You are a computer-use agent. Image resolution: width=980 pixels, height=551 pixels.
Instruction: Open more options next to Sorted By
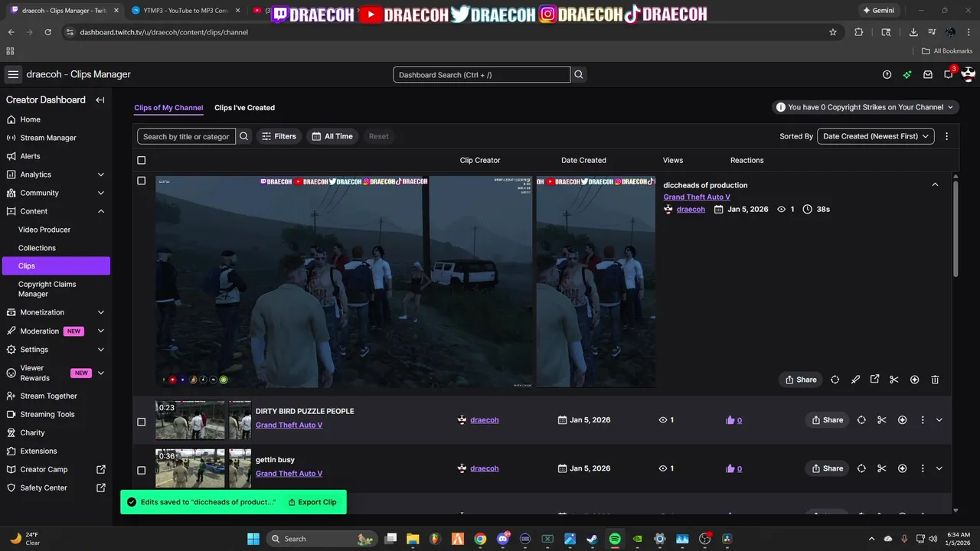(x=946, y=136)
